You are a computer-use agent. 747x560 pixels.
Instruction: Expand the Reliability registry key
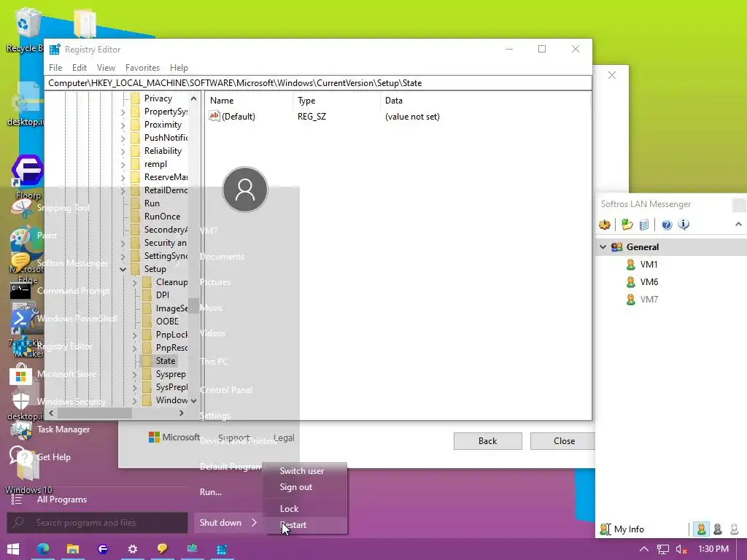(123, 152)
